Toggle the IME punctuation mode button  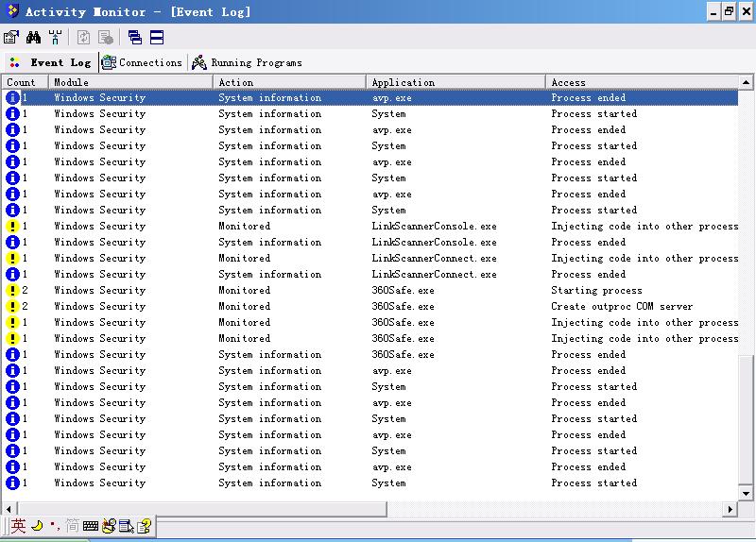[54, 526]
